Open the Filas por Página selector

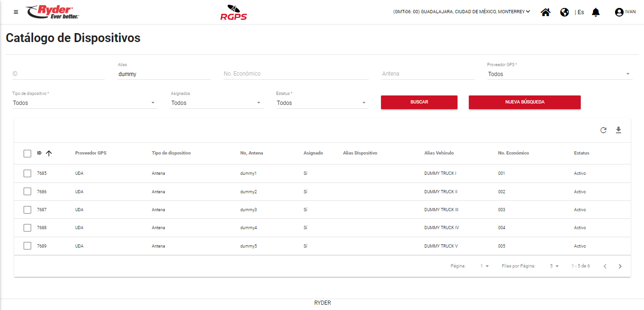pos(554,266)
